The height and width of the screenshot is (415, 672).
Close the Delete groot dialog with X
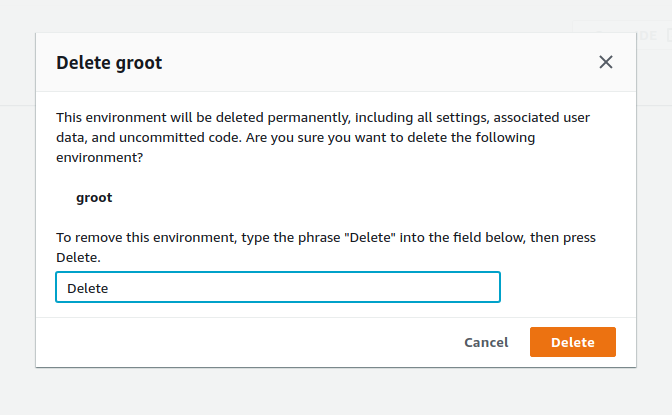click(x=605, y=62)
